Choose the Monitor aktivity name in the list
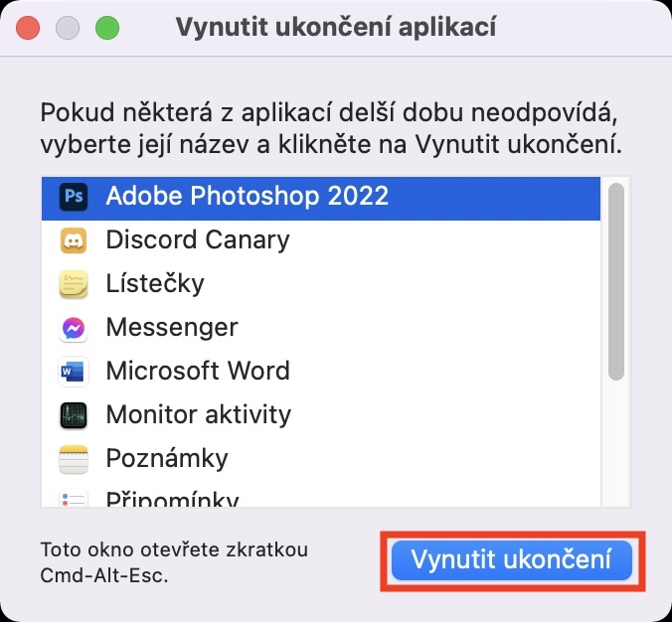Image resolution: width=672 pixels, height=622 pixels. (x=199, y=414)
